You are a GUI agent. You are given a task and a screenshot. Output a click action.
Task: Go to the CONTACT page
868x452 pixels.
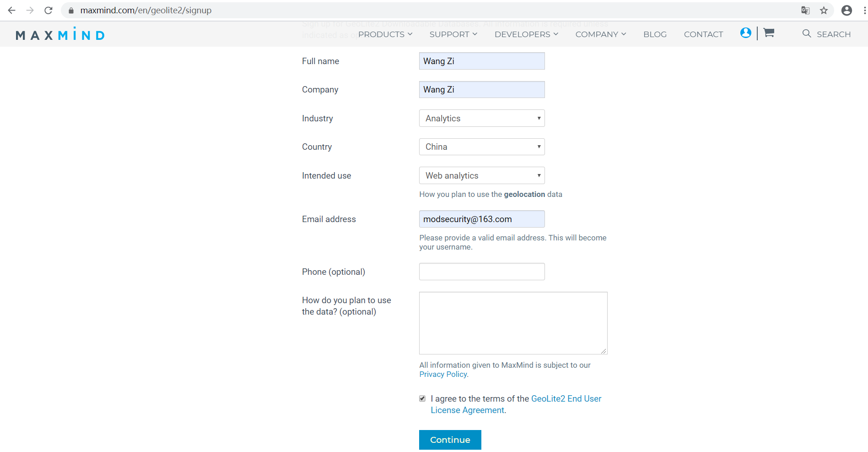point(703,34)
